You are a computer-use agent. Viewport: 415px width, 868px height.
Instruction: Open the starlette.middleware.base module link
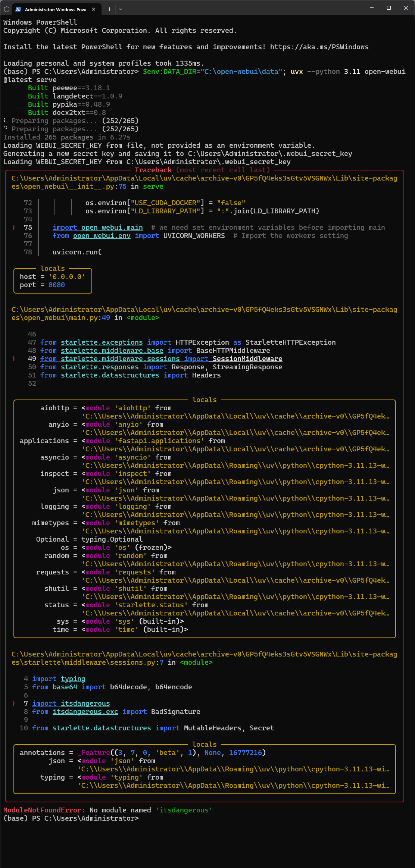coord(112,351)
